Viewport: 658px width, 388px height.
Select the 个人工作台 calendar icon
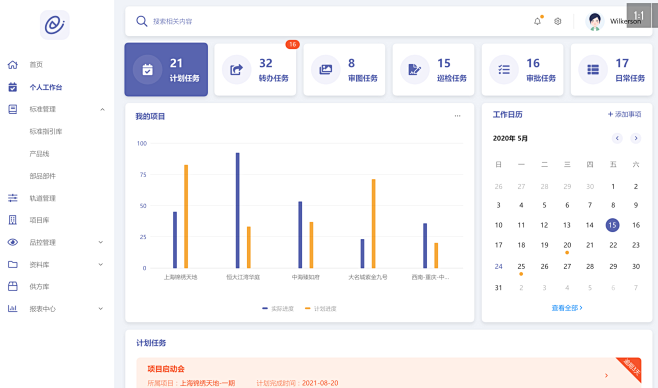click(x=13, y=87)
